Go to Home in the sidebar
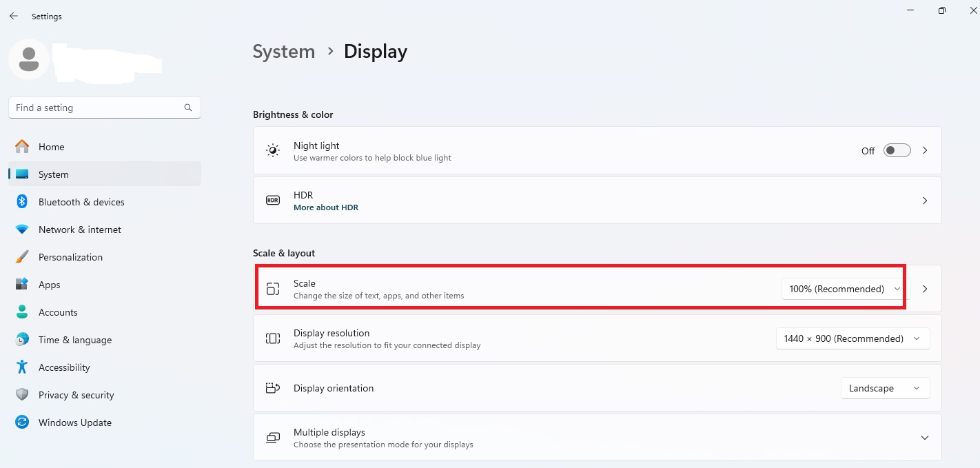Image resolution: width=980 pixels, height=468 pixels. 105,147
